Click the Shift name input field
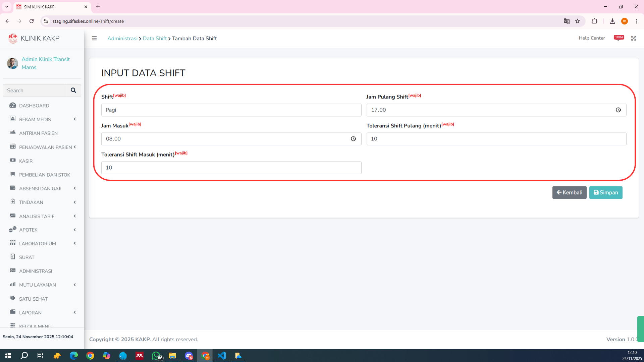This screenshot has width=644, height=362. 231,110
